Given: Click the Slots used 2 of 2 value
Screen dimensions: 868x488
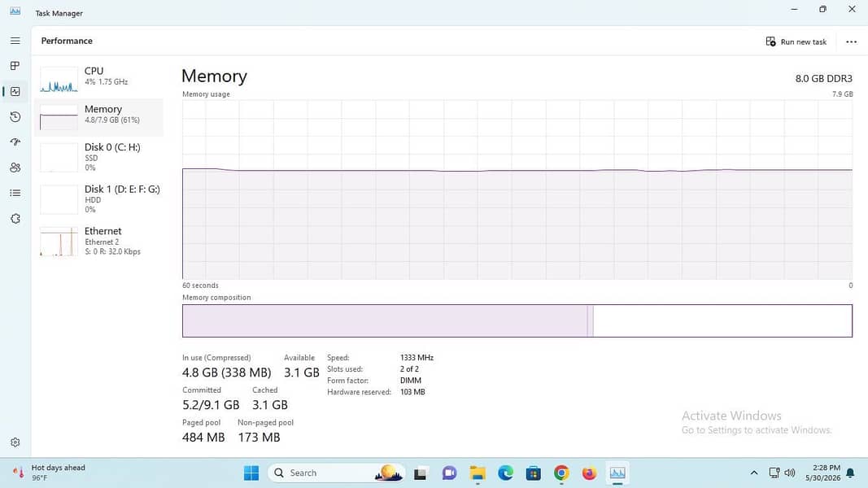Looking at the screenshot, I should coord(409,369).
